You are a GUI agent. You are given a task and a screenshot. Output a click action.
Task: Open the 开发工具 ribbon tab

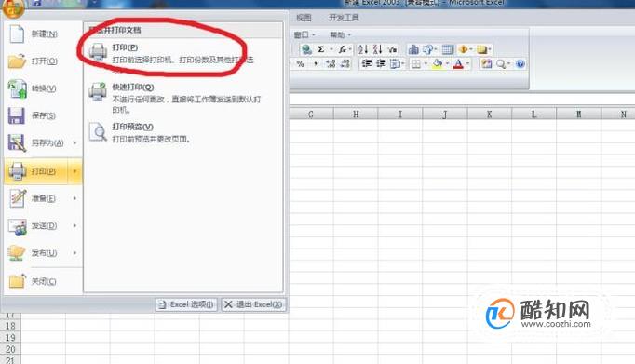(x=344, y=18)
